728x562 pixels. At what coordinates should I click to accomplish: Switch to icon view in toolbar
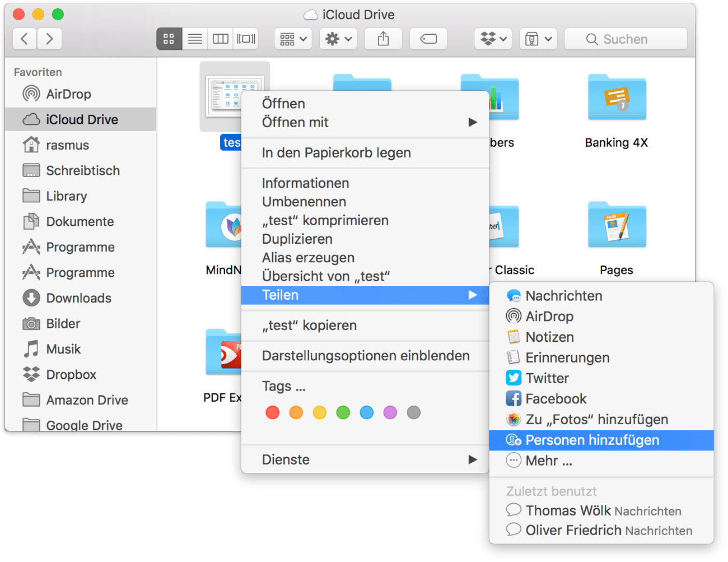169,39
